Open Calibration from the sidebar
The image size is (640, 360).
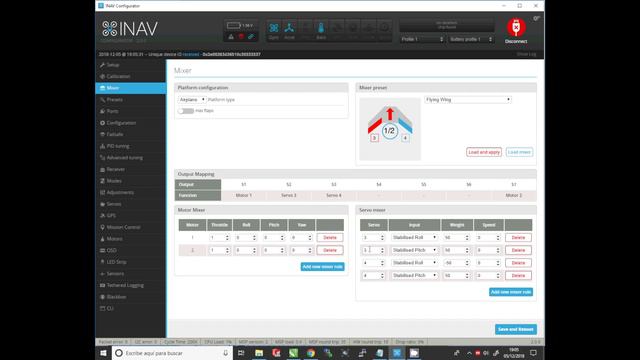(131, 76)
